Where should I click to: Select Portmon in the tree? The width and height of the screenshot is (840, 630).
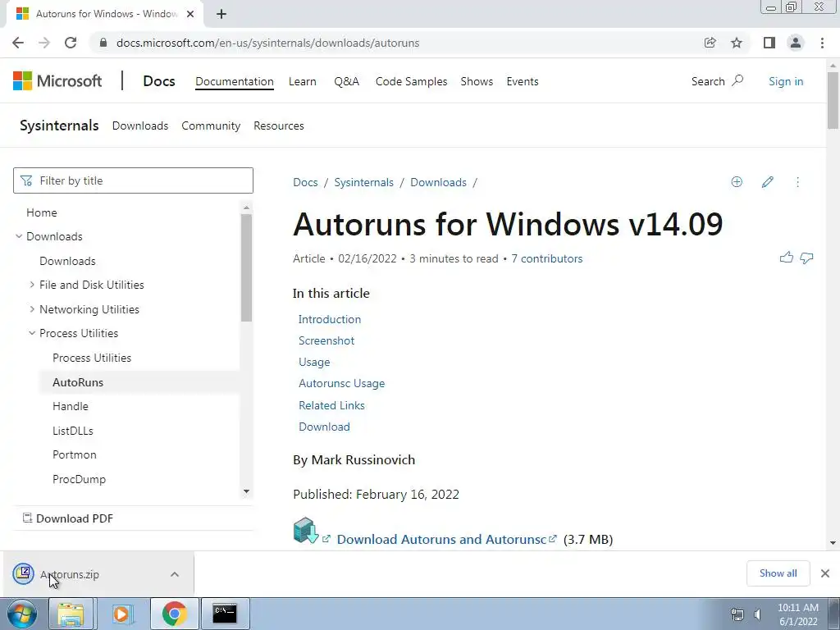coord(75,454)
